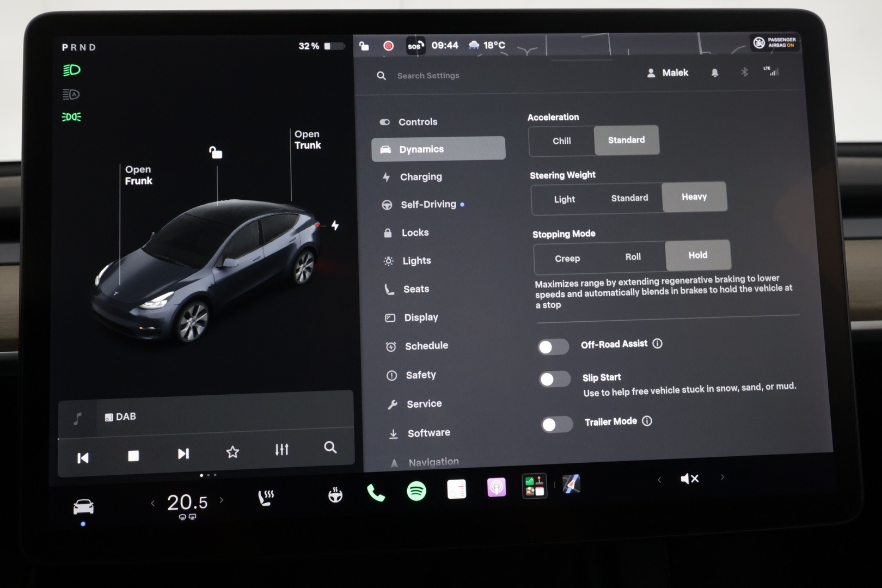The width and height of the screenshot is (882, 588).
Task: Decrease cabin temperature with left arrow
Action: point(152,503)
